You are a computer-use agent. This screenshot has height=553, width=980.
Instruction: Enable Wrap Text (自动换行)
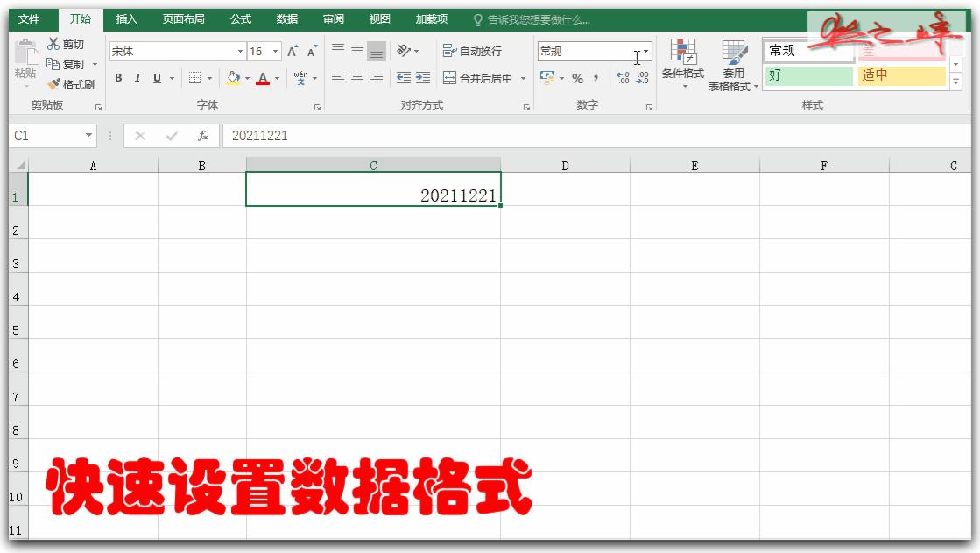(473, 51)
